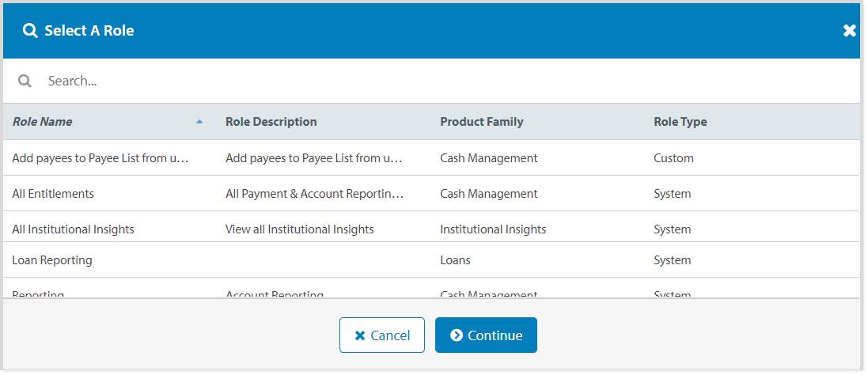The image size is (868, 375).
Task: Click the Search input field
Action: pyautogui.click(x=316, y=81)
